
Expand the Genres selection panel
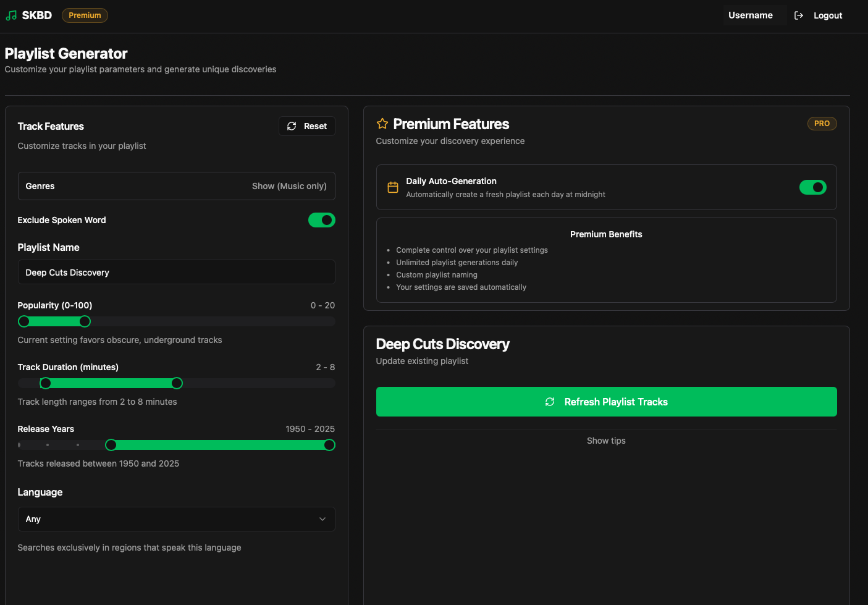(x=176, y=185)
